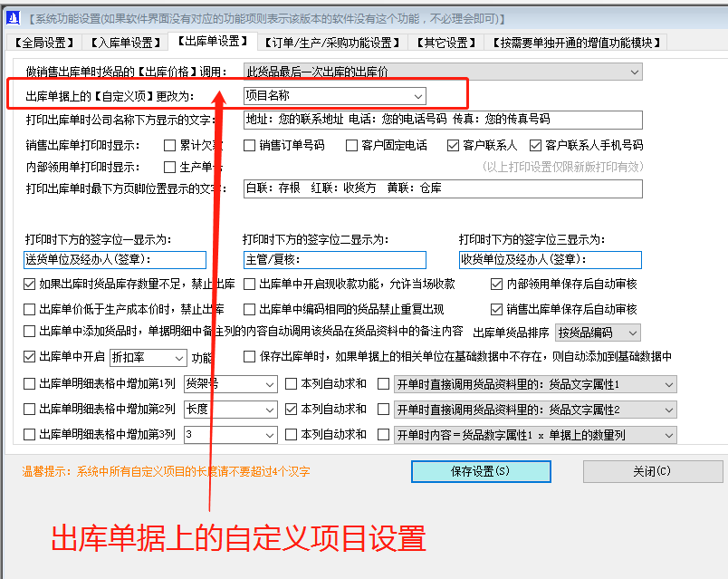728x579 pixels.
Task: Click the 保存设置(S) button
Action: [x=480, y=471]
